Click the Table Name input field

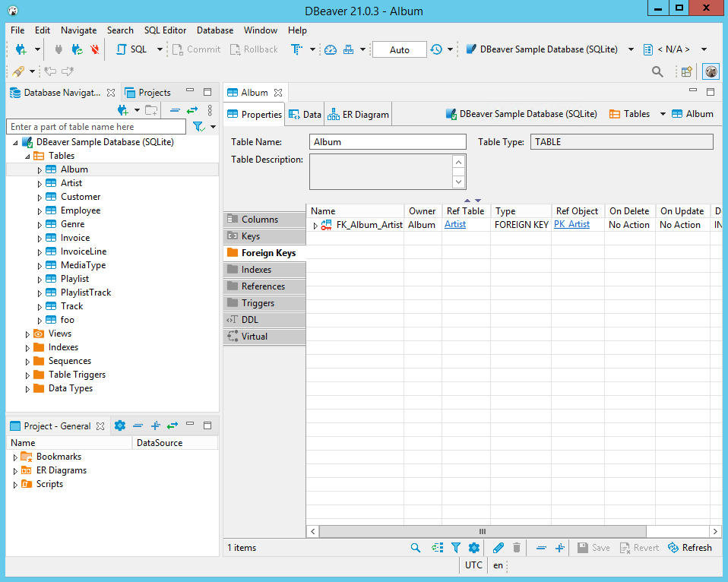[388, 142]
